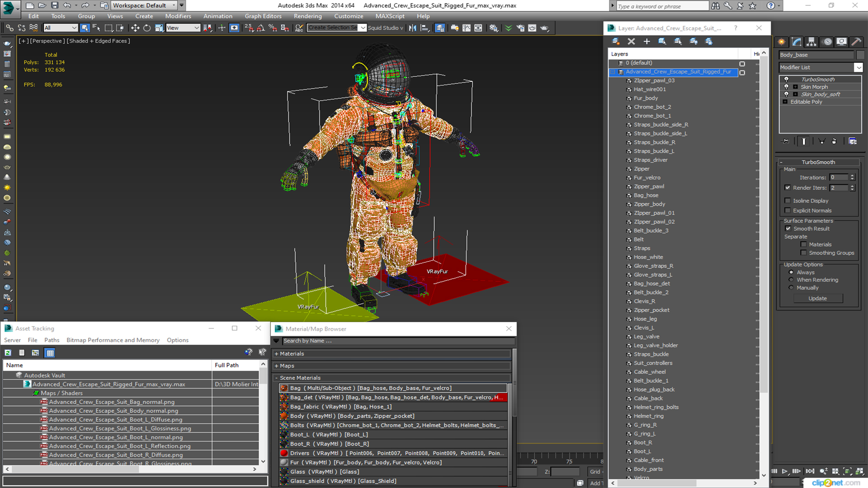Select the Select and Rotate tool
868x488 pixels.
click(x=147, y=28)
